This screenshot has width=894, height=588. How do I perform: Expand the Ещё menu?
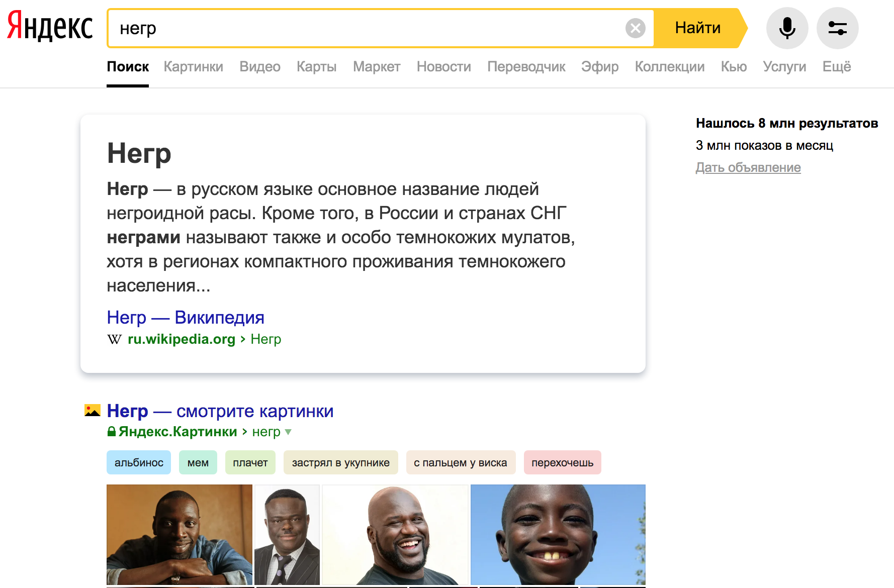(837, 67)
